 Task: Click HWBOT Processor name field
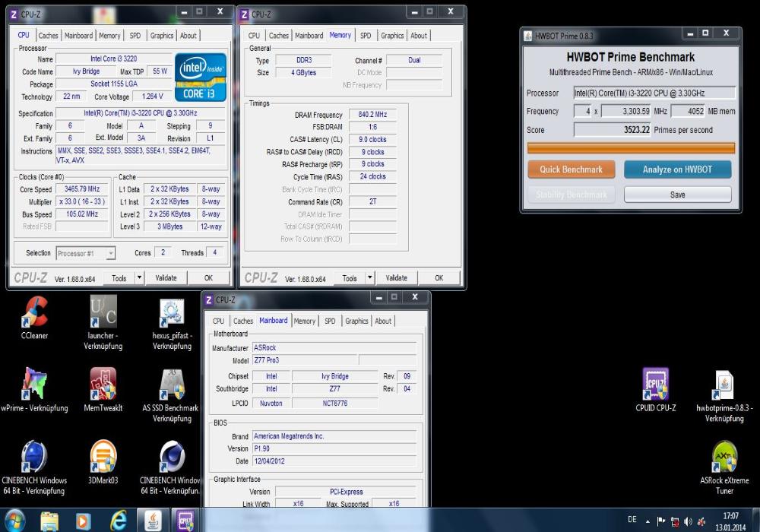coord(654,93)
